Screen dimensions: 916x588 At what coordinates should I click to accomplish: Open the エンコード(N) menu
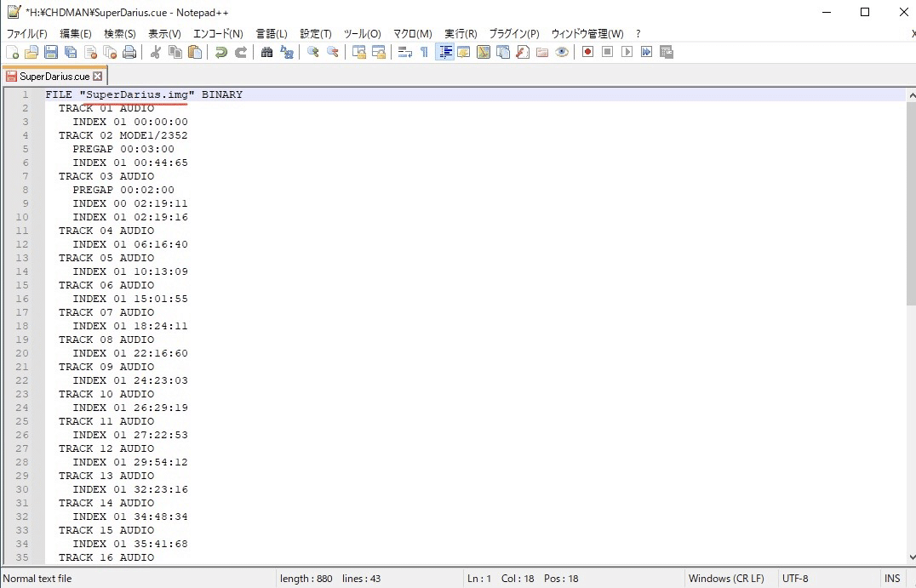click(x=218, y=34)
